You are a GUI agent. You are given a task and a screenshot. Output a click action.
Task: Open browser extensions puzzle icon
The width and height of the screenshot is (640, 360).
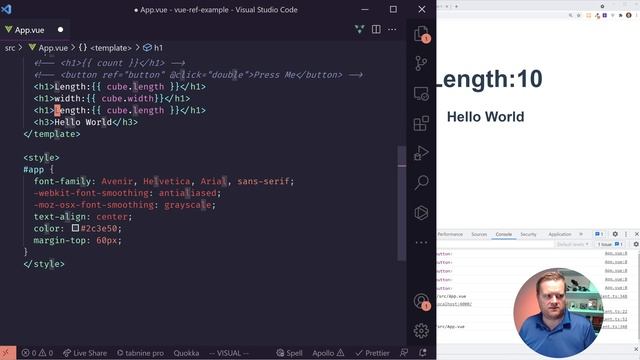pos(620,15)
